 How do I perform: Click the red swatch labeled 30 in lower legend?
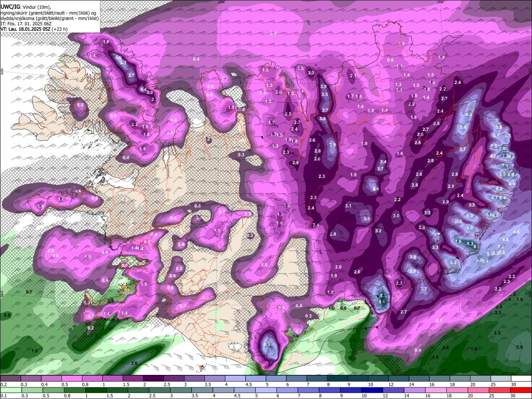click(x=521, y=390)
